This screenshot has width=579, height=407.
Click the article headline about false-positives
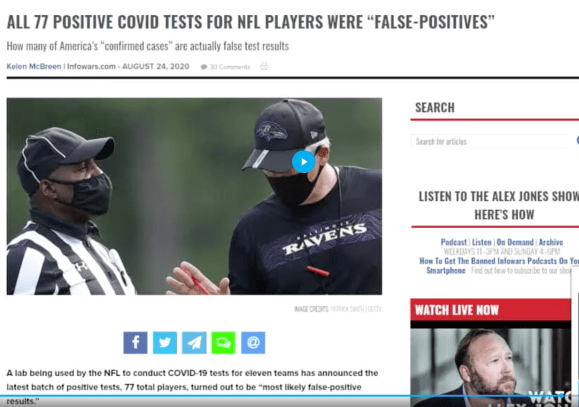click(251, 22)
